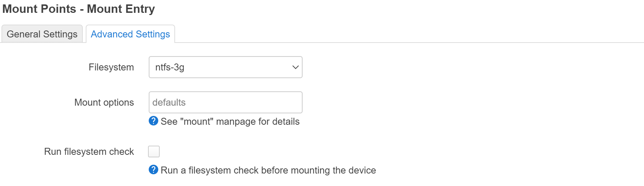The width and height of the screenshot is (644, 186).
Task: Click the "Filesystem" field label
Action: 111,67
